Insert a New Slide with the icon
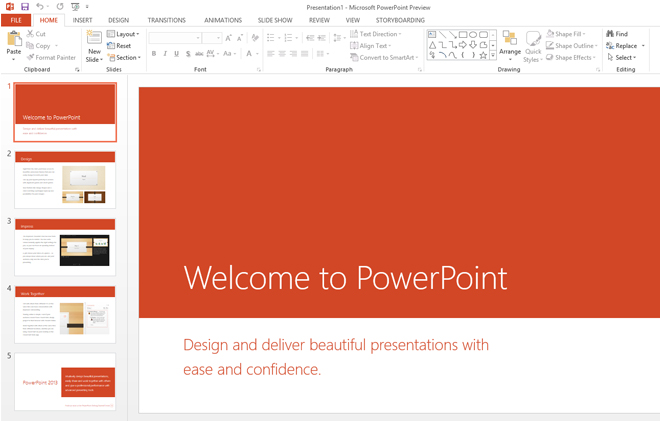This screenshot has height=421, width=660. 94,38
